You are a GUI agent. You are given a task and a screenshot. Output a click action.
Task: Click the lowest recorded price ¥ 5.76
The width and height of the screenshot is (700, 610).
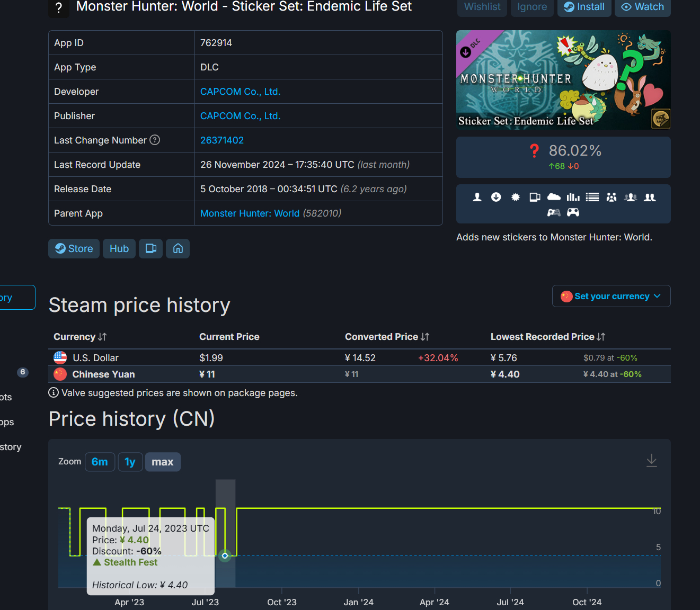tap(504, 358)
